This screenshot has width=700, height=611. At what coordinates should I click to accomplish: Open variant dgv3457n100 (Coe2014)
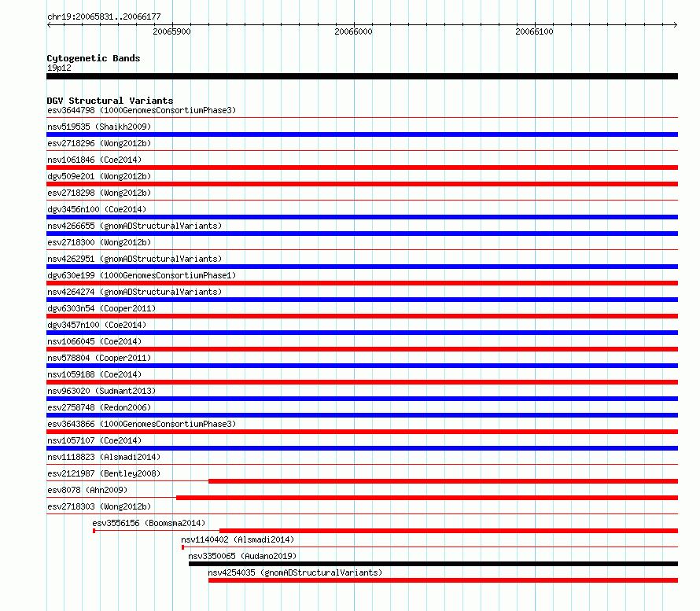coord(97,325)
